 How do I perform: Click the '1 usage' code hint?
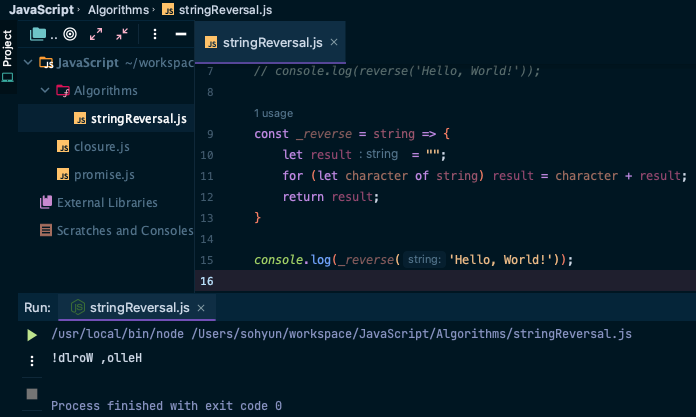click(x=273, y=113)
